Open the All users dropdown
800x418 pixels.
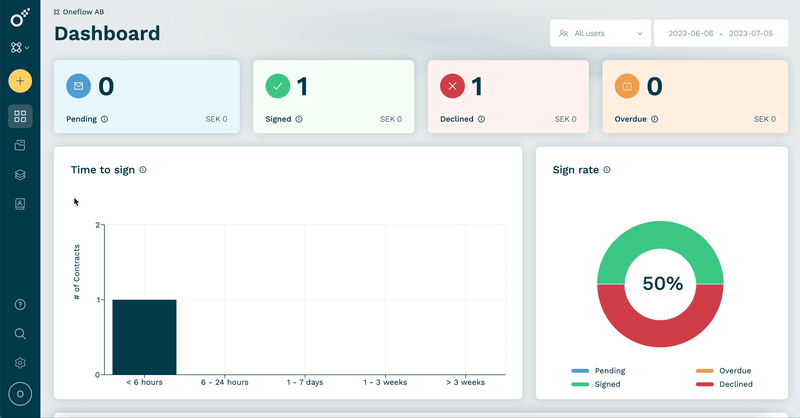(x=601, y=33)
